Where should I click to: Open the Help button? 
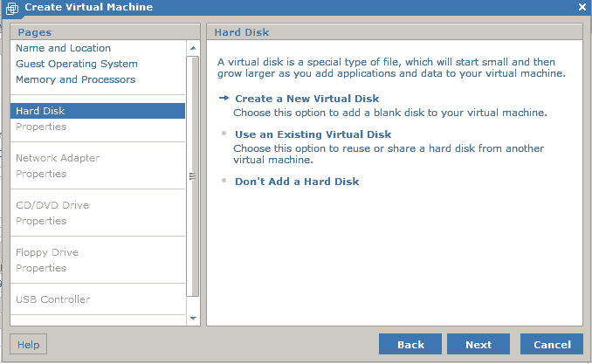(28, 345)
